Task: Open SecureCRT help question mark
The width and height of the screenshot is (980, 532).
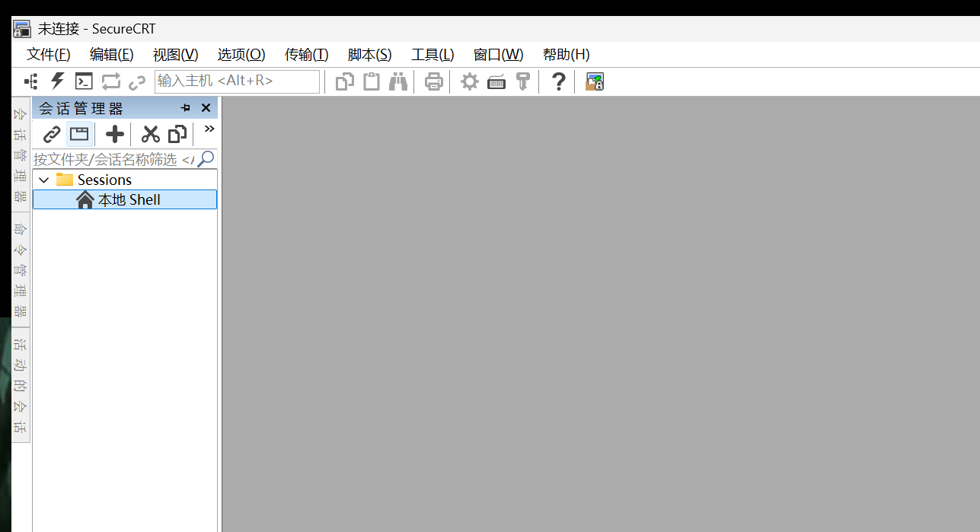Action: 558,81
